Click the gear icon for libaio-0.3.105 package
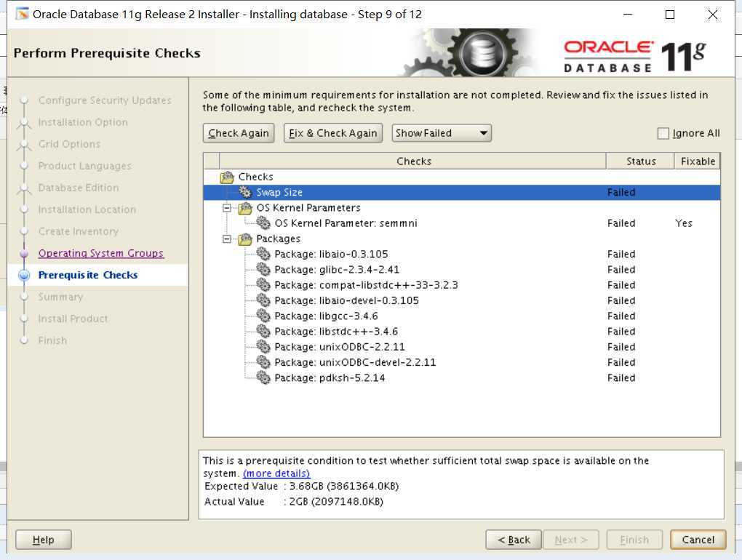 263,254
